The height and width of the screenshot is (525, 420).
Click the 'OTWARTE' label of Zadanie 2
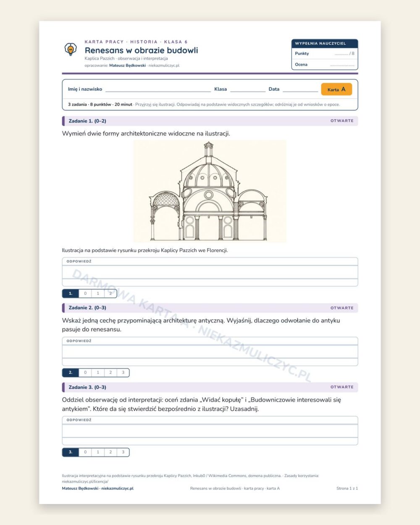pyautogui.click(x=342, y=308)
